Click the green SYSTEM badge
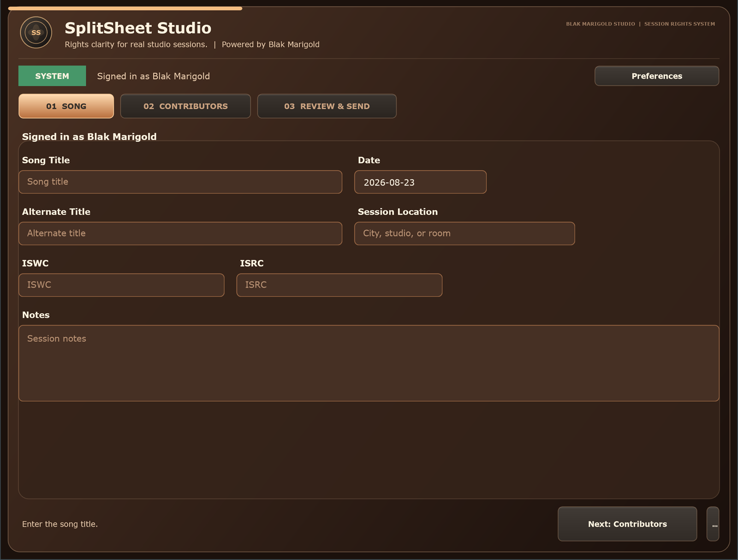The height and width of the screenshot is (560, 738). click(x=52, y=76)
